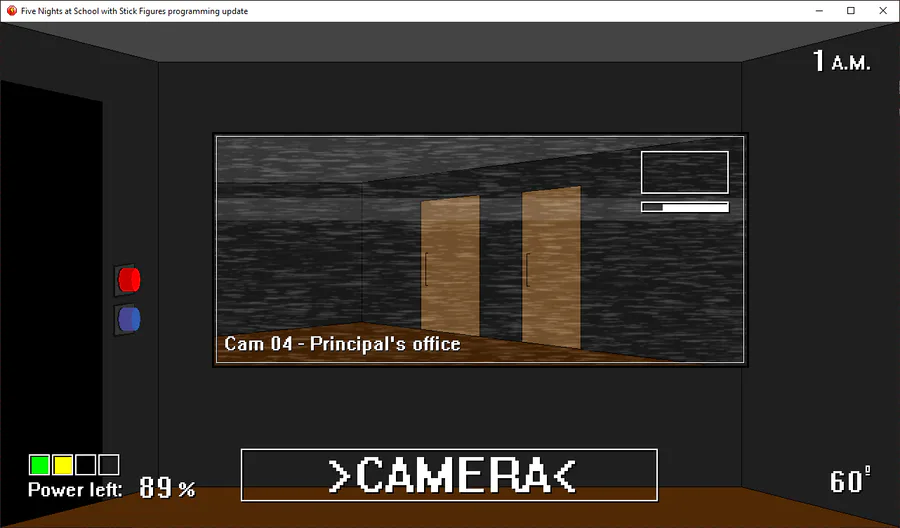Click the right wooden door on camera
Image resolution: width=900 pixels, height=528 pixels.
[x=551, y=267]
